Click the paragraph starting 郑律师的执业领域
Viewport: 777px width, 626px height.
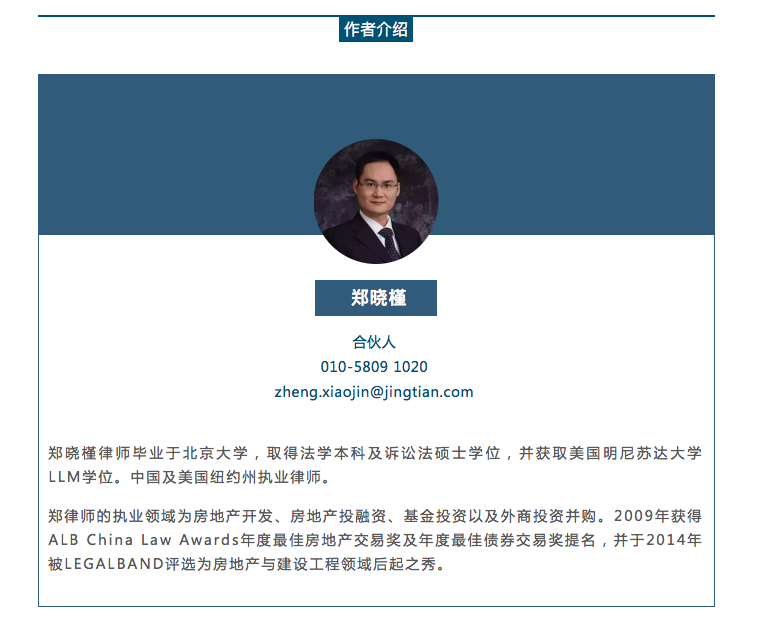tap(375, 540)
